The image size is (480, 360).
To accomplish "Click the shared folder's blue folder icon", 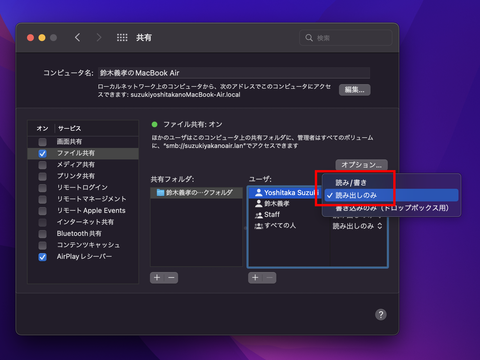I will click(160, 192).
